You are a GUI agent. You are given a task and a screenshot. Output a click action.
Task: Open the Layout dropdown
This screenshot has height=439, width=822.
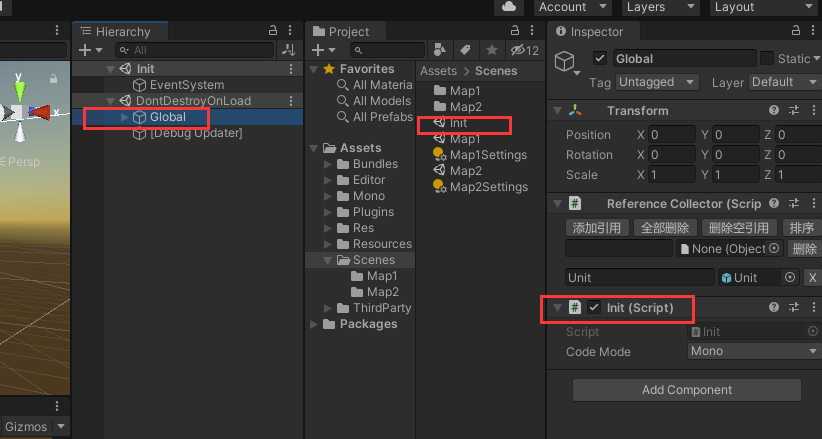(763, 7)
